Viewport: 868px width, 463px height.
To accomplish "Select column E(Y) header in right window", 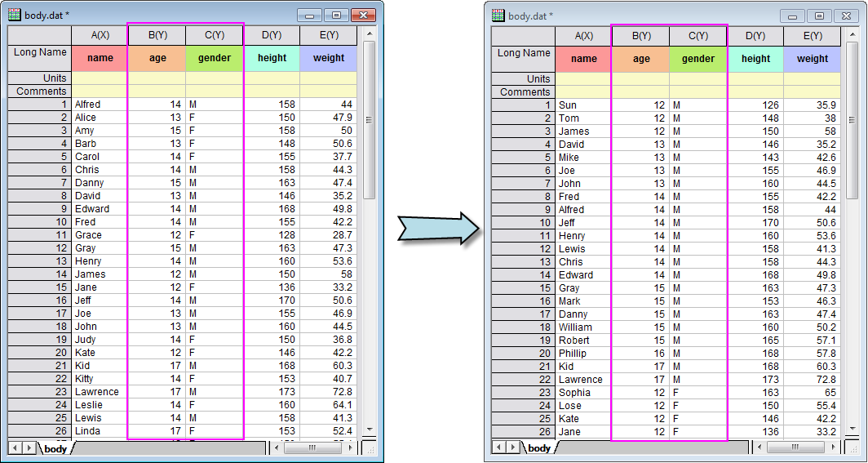I will point(812,36).
